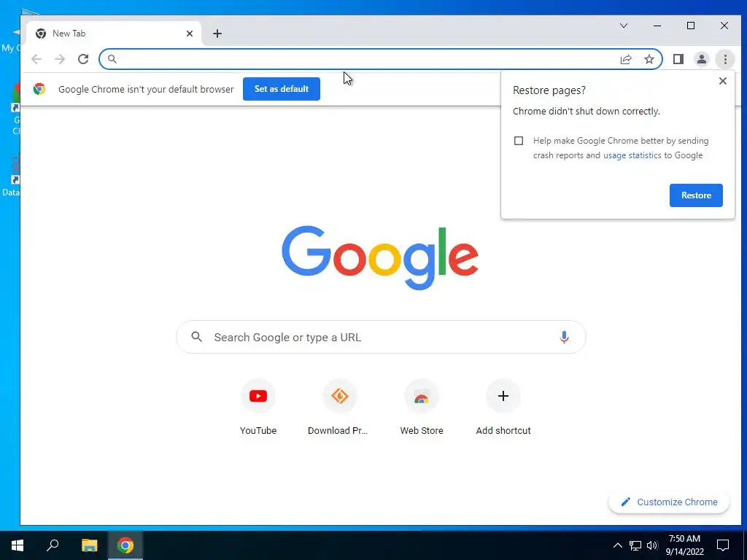Launch File Explorer from the taskbar
This screenshot has height=560, width=747.
click(x=90, y=545)
